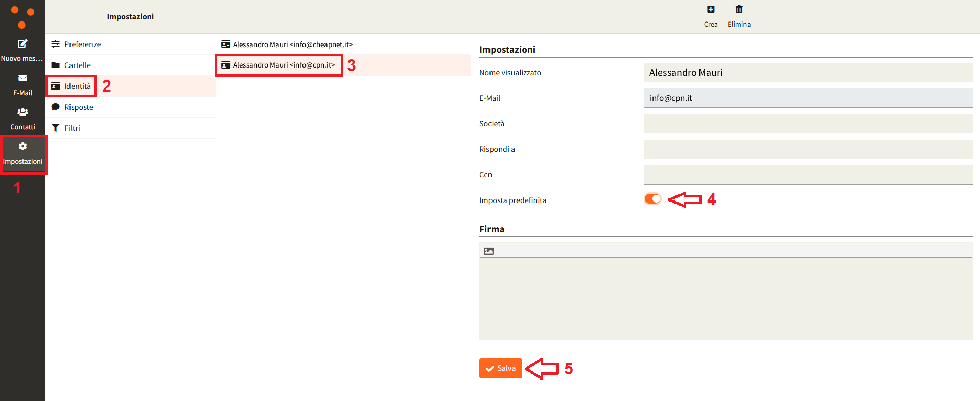The width and height of the screenshot is (980, 401).
Task: Select the Identità settings section
Action: [77, 86]
